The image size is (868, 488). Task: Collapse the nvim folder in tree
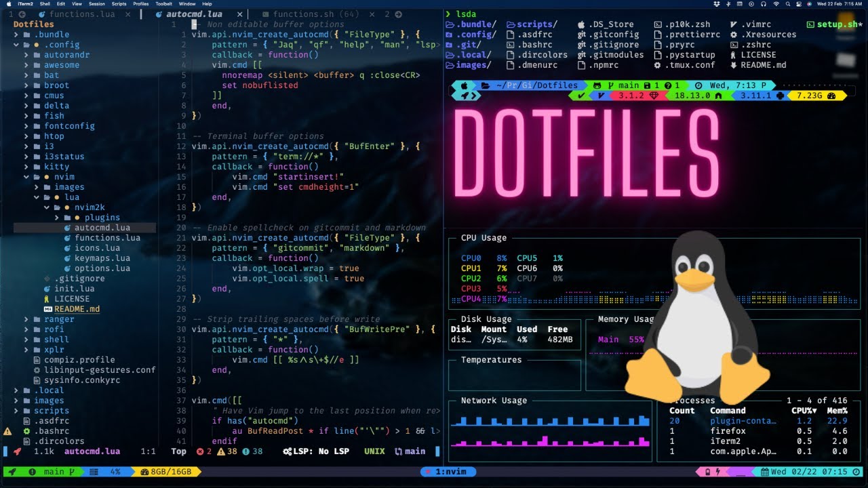(x=27, y=177)
